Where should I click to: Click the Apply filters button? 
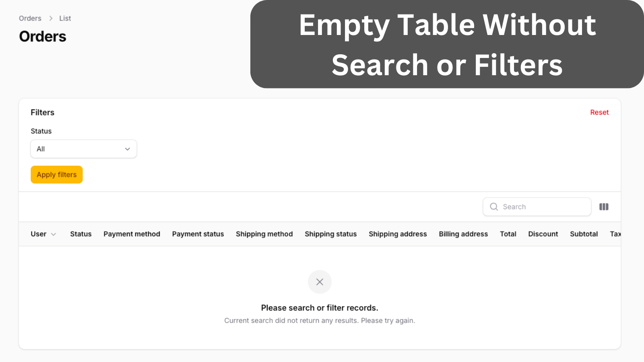(x=57, y=175)
